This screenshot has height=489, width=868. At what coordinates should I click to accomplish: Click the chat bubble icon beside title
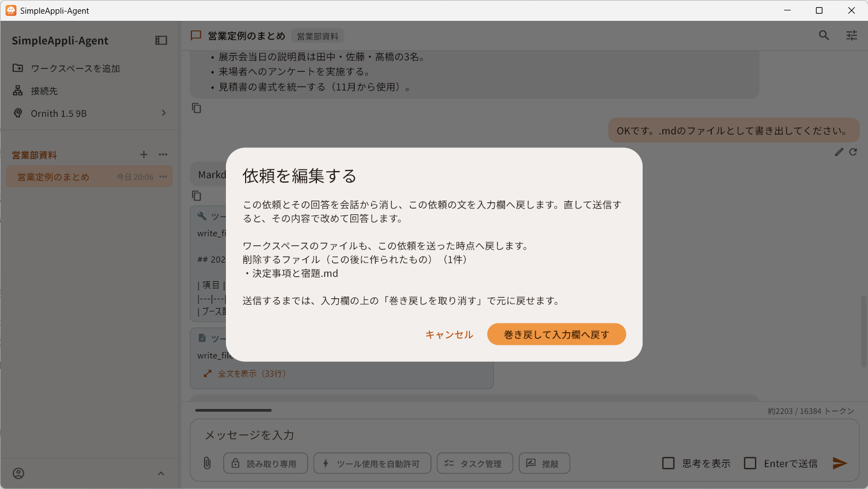pos(196,36)
